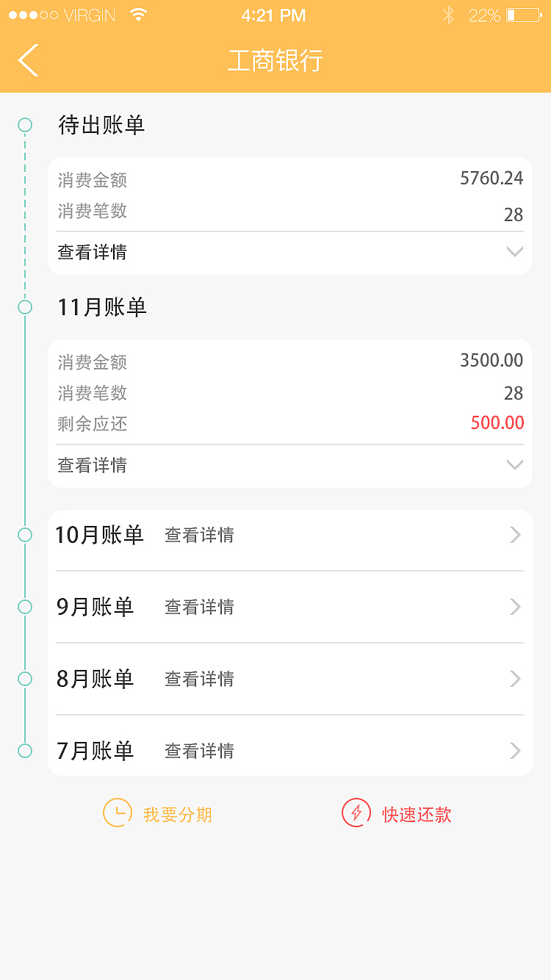Open 7月账单 arrow chevron

[515, 751]
